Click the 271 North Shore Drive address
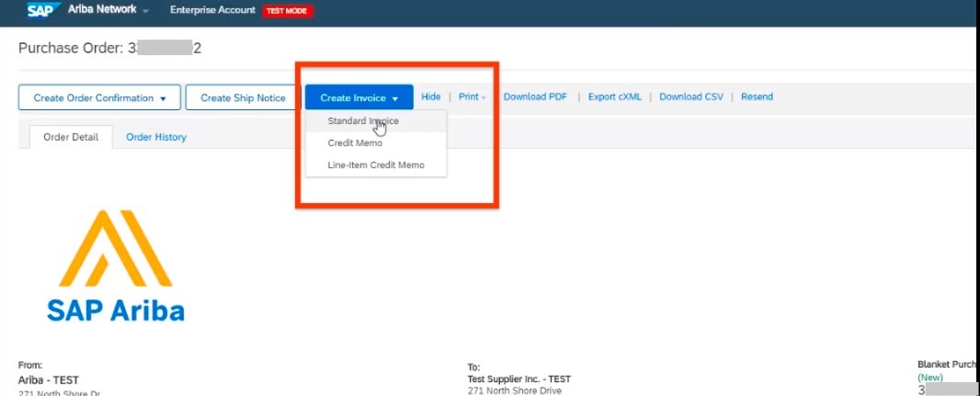Screen dimensions: 980x396 click(515, 391)
